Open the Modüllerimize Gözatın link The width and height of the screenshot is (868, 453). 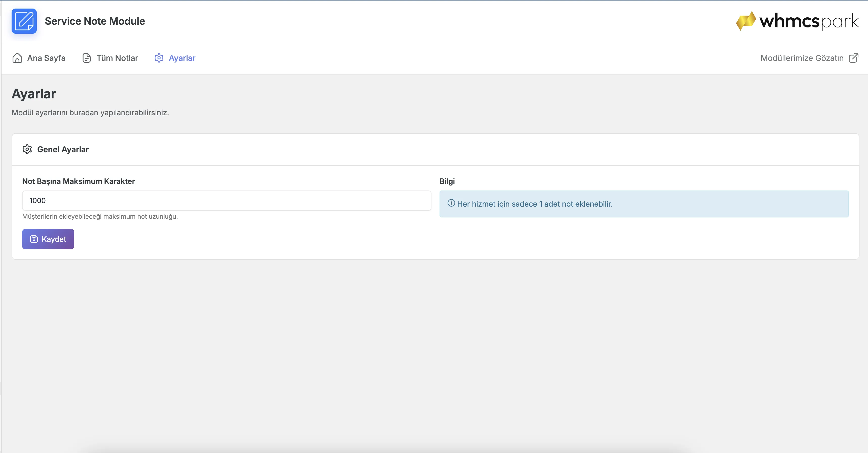tap(809, 58)
